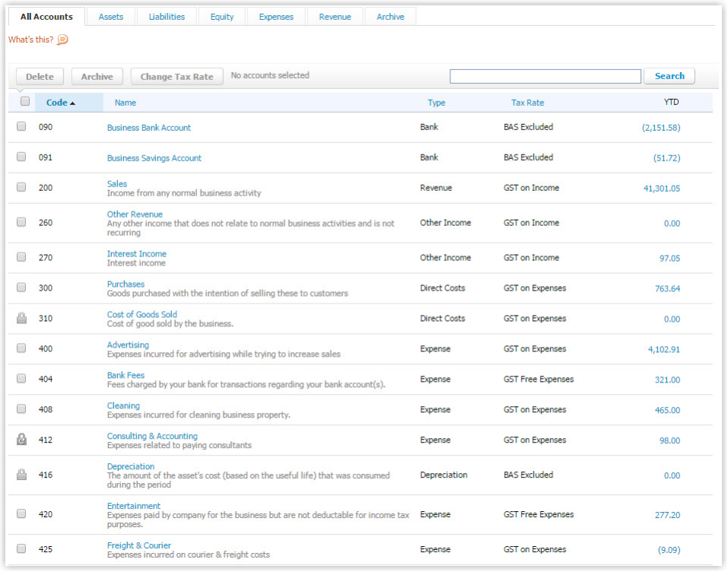Toggle the select-all accounts checkbox
The height and width of the screenshot is (572, 728).
(25, 101)
